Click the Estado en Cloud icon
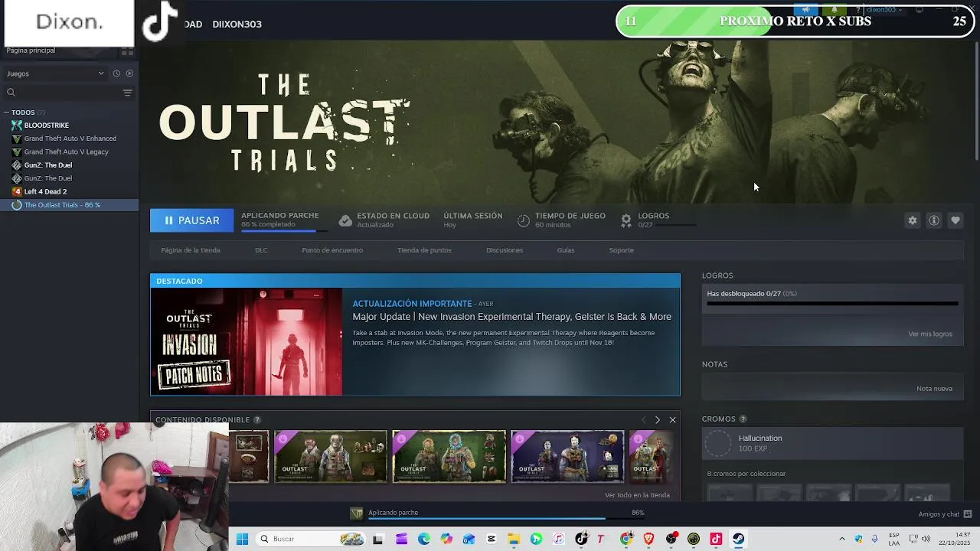 click(x=345, y=220)
